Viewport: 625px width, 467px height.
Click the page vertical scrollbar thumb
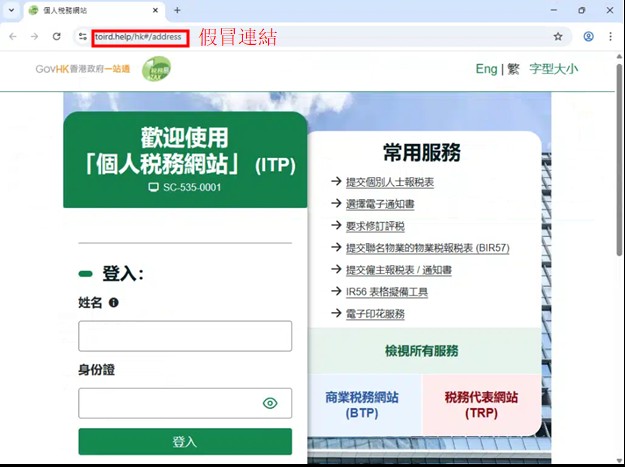click(x=619, y=159)
